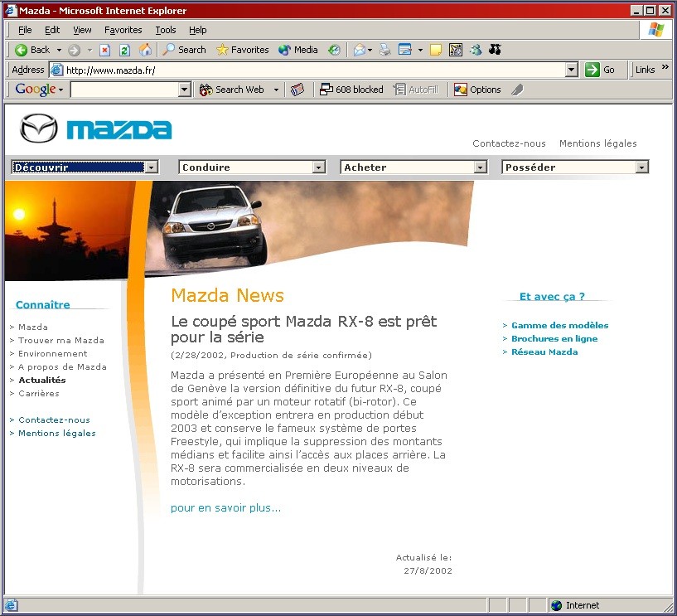Open the File menu
The height and width of the screenshot is (616, 677).
tap(25, 30)
